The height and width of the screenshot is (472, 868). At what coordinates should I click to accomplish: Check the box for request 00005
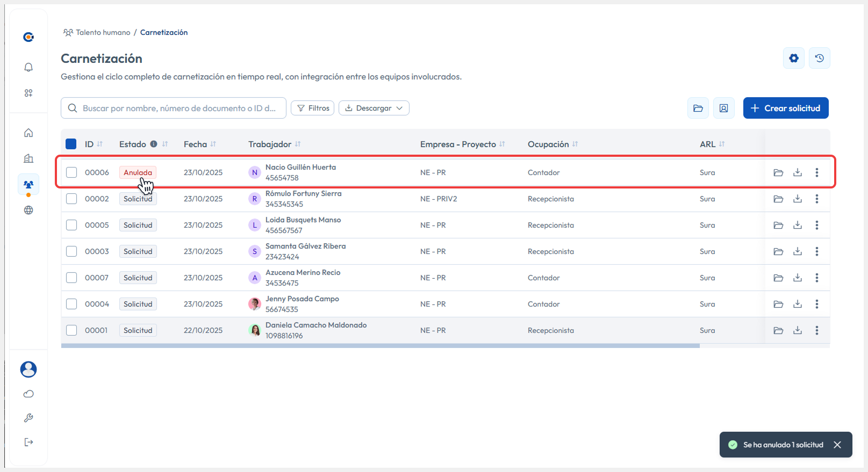click(x=71, y=225)
